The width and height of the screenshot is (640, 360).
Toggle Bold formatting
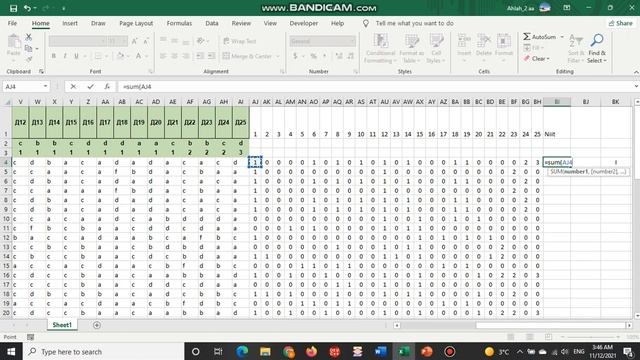tap(53, 56)
